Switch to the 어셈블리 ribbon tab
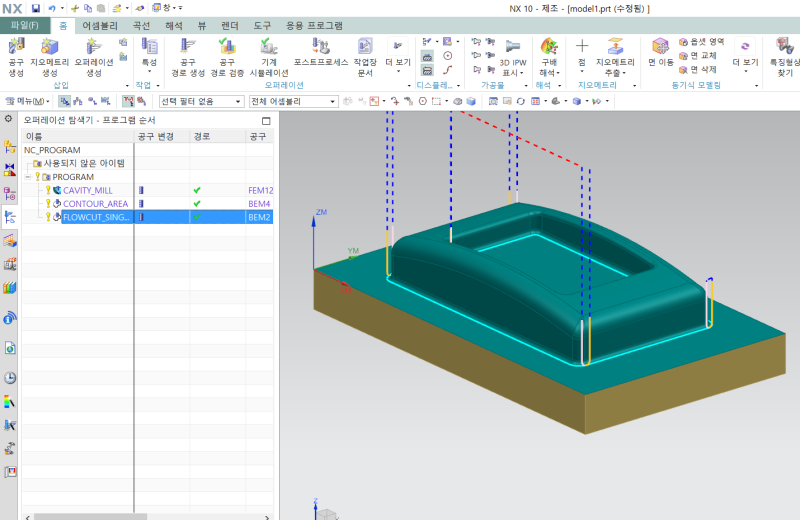 [100, 25]
